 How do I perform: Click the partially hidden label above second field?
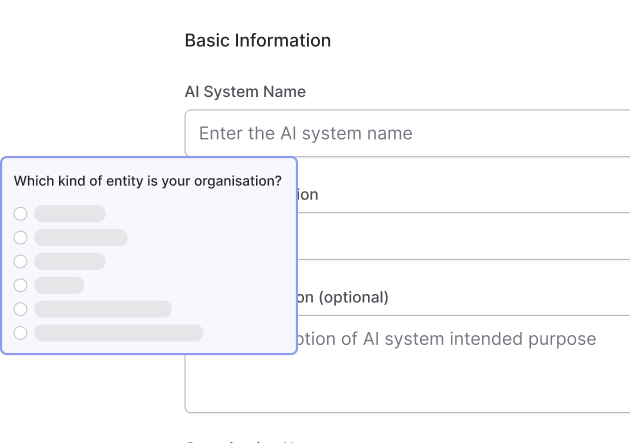308,195
